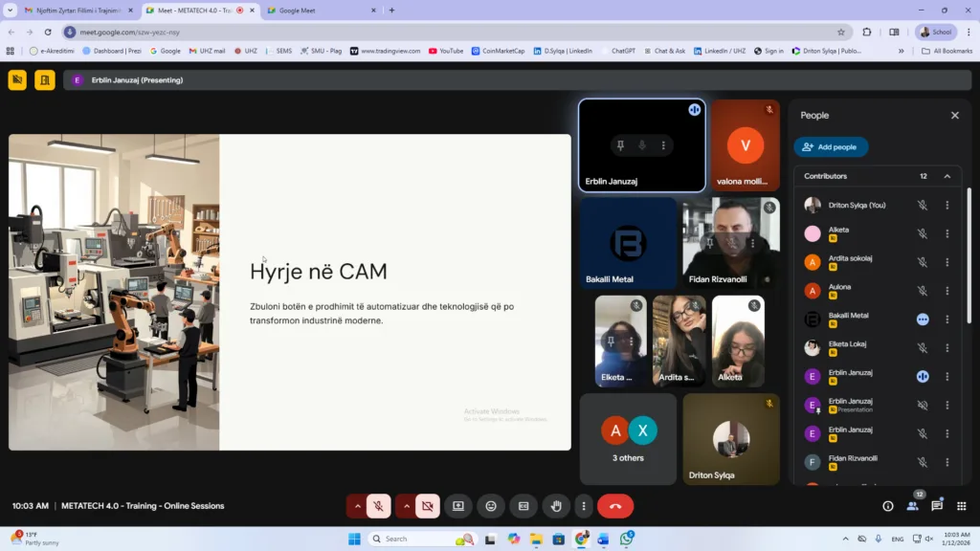This screenshot has width=980, height=551.
Task: Collapse the Contributors list
Action: pos(947,176)
